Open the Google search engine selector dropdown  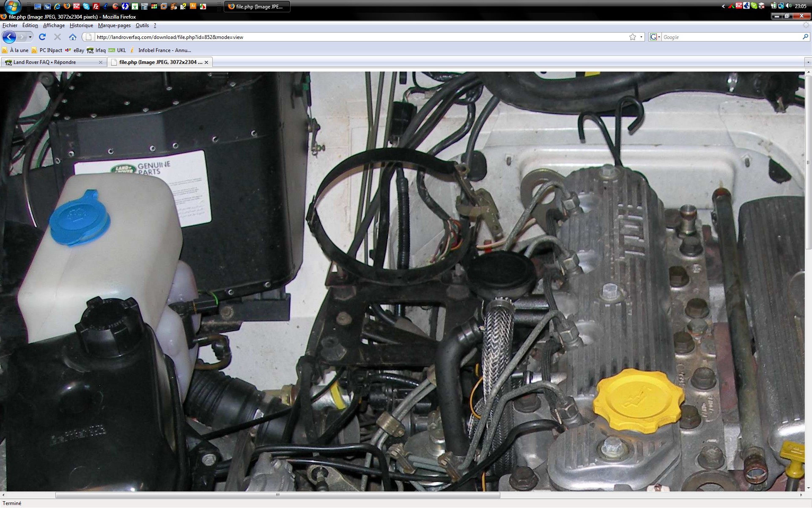click(x=655, y=37)
